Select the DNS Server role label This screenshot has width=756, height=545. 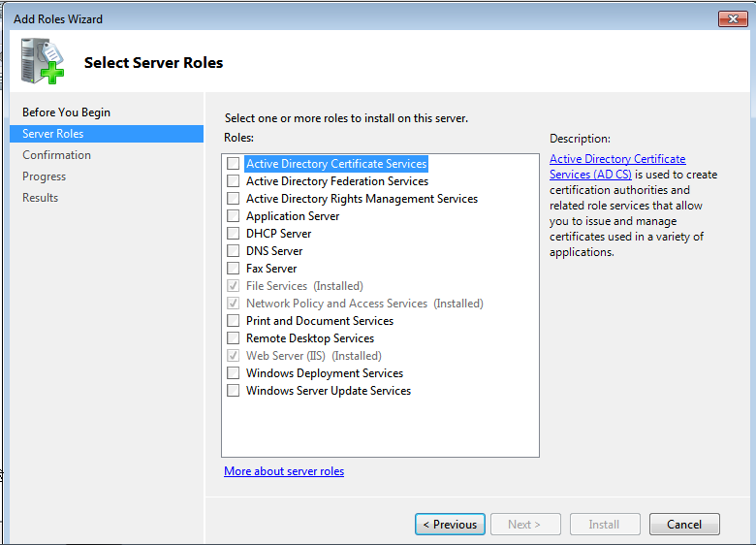274,251
